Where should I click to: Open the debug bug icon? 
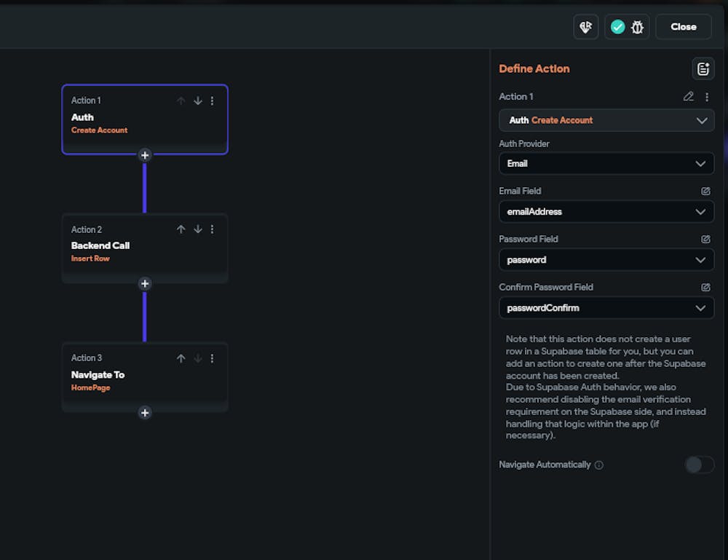(x=638, y=27)
